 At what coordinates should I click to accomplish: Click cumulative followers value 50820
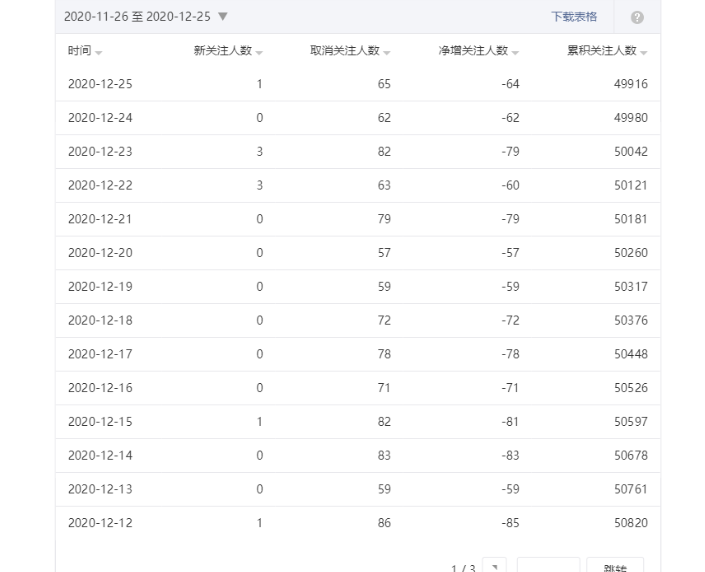click(631, 523)
